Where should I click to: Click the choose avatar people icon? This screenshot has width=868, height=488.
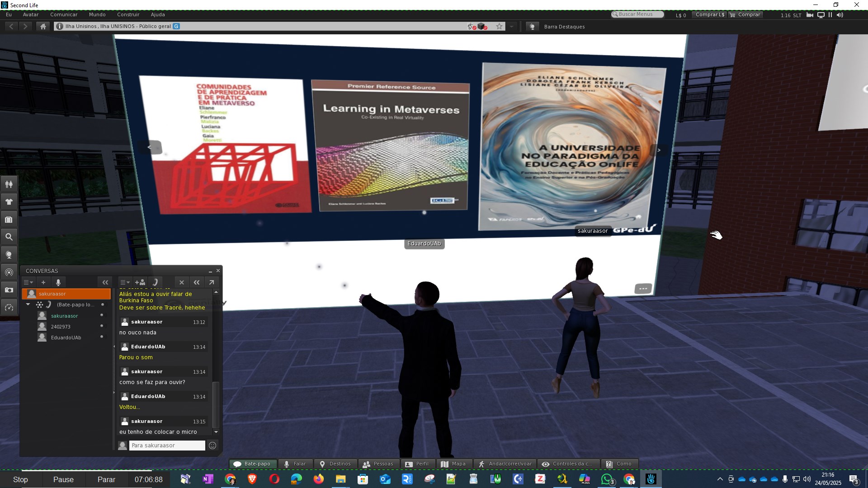[x=9, y=184]
